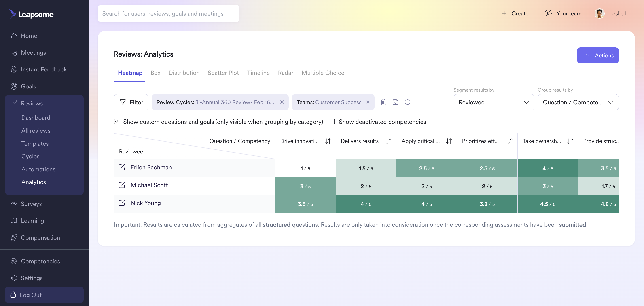The image size is (644, 306).
Task: Expand the Group results by dropdown
Action: [578, 102]
